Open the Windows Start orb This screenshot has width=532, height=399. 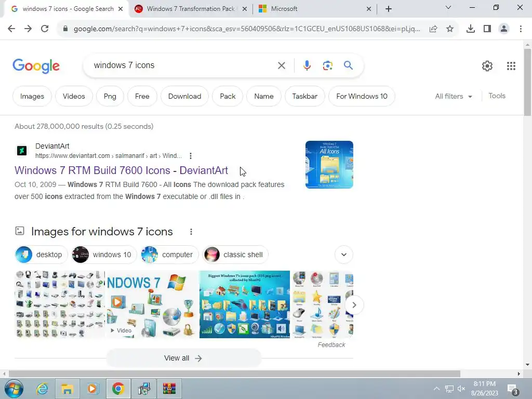click(14, 389)
